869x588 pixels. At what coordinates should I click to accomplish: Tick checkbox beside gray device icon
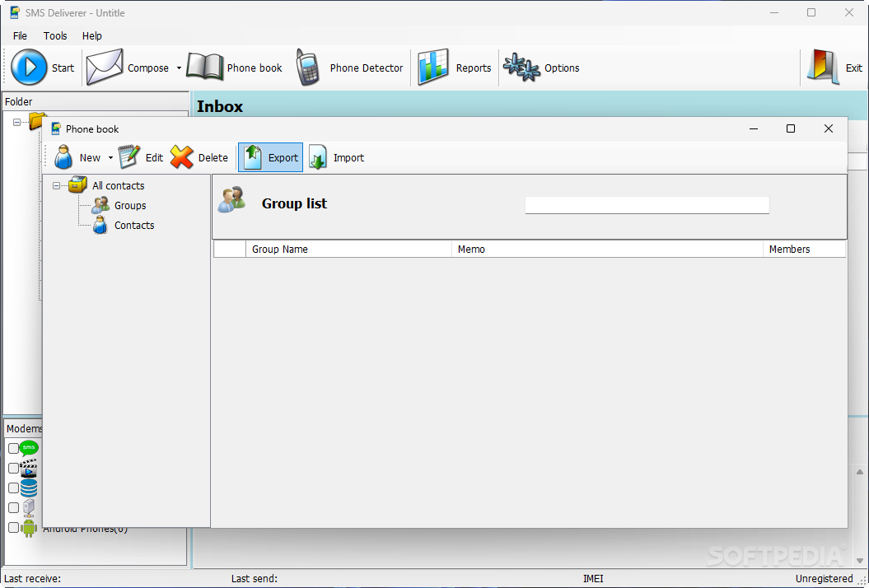pos(13,507)
